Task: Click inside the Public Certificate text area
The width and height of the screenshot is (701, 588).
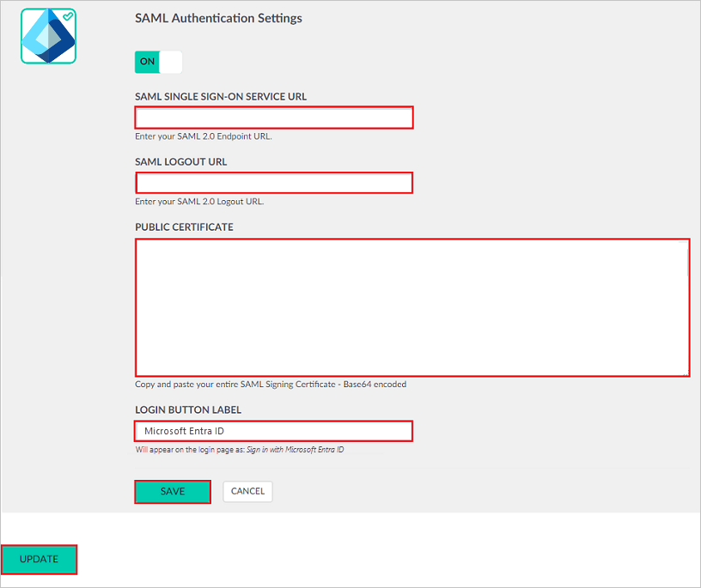Action: click(412, 307)
